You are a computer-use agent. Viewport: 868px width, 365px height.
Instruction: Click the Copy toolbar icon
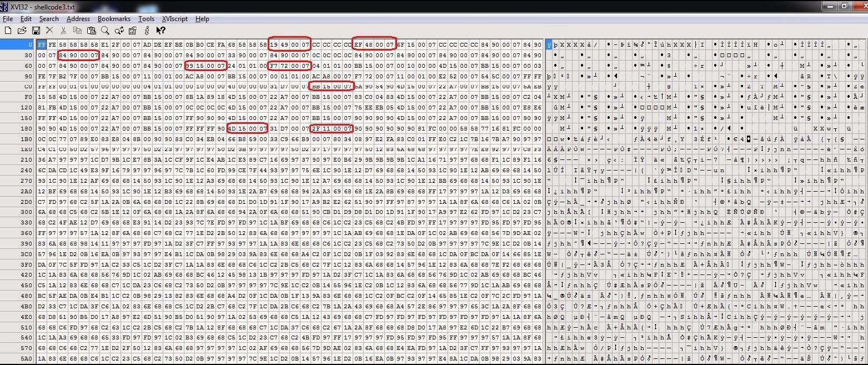[78, 31]
